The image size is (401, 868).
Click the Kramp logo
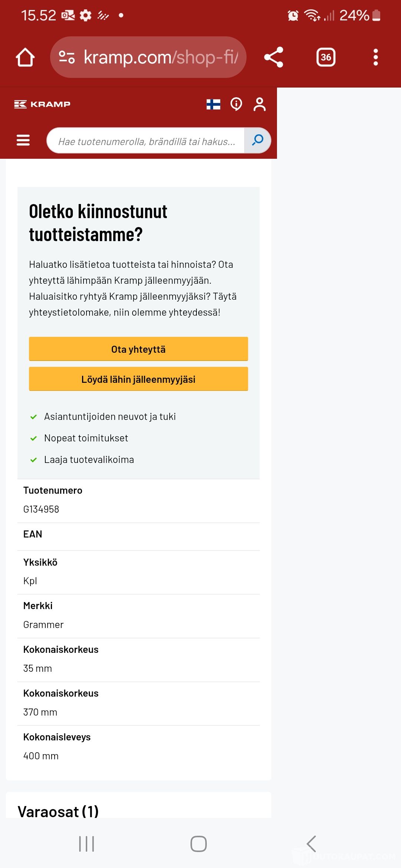[42, 104]
